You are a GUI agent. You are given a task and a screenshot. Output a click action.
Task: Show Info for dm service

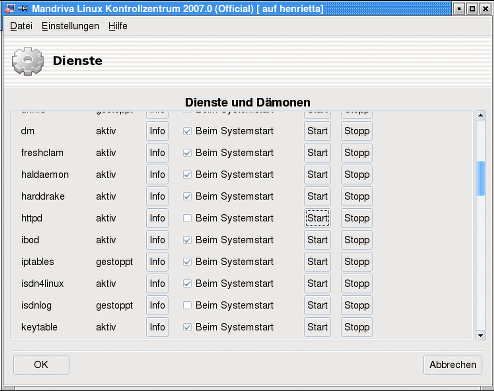157,131
